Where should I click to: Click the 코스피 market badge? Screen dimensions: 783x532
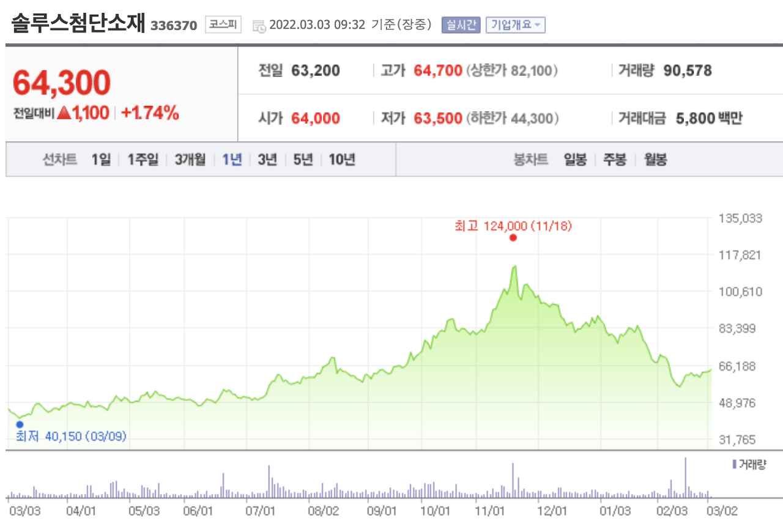tap(223, 25)
